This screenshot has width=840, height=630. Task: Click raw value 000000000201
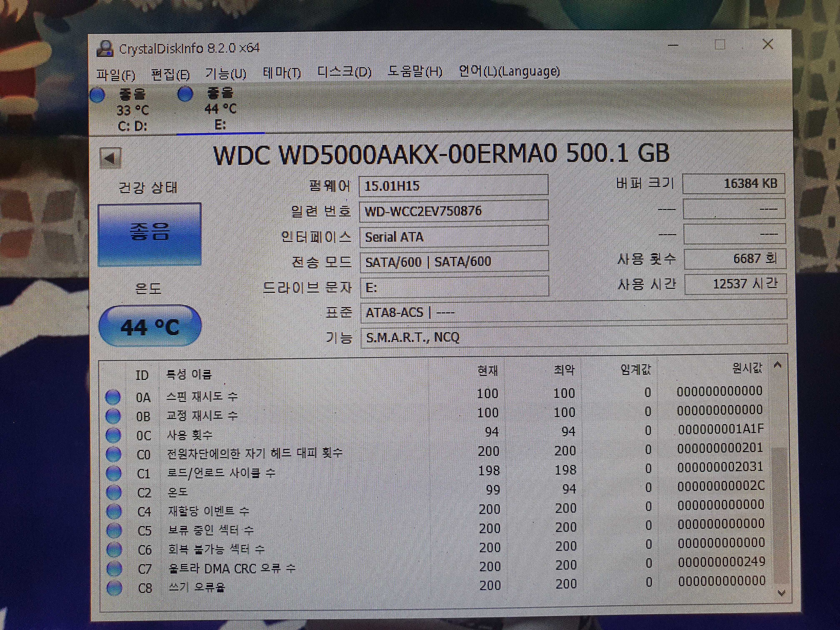720,448
